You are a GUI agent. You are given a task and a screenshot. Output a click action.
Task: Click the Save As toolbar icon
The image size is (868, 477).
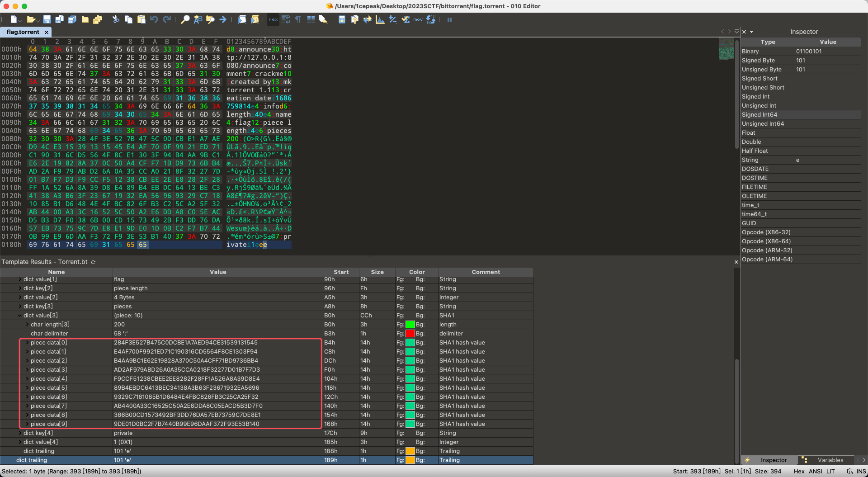point(59,19)
